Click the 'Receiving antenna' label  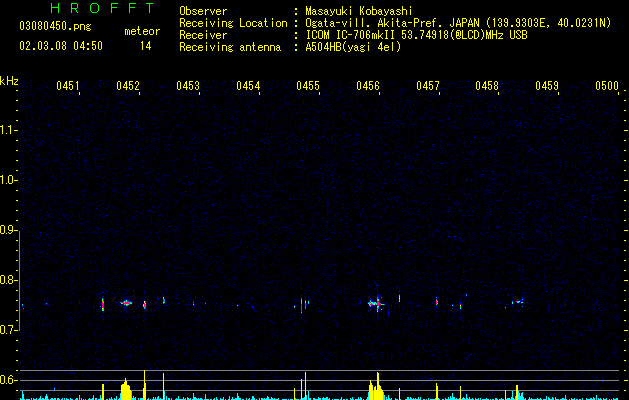pos(230,47)
